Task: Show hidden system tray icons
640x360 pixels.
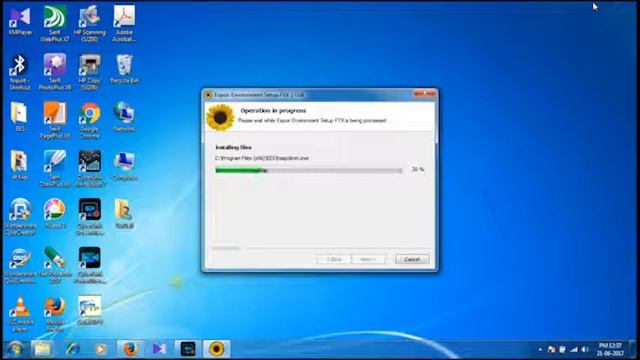Action: (x=540, y=349)
